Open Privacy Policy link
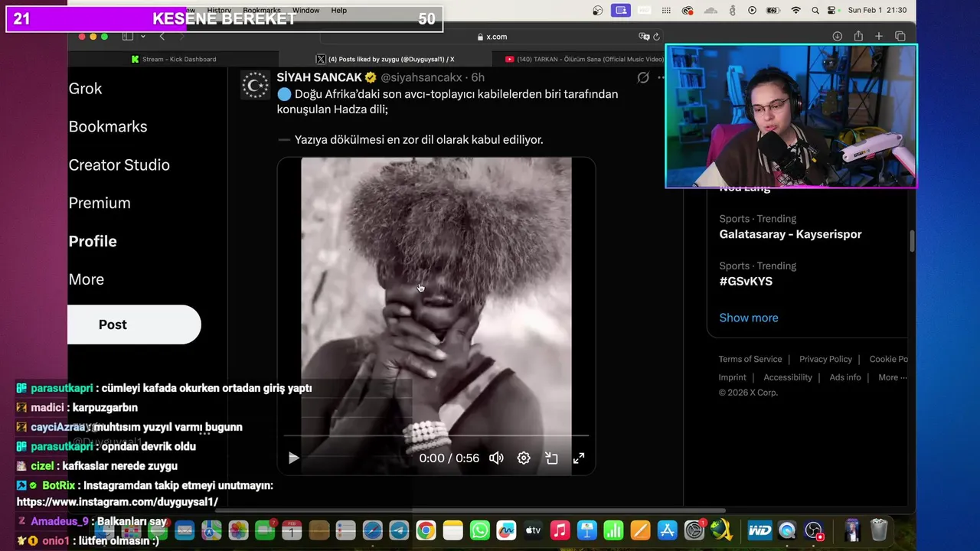 coord(825,359)
